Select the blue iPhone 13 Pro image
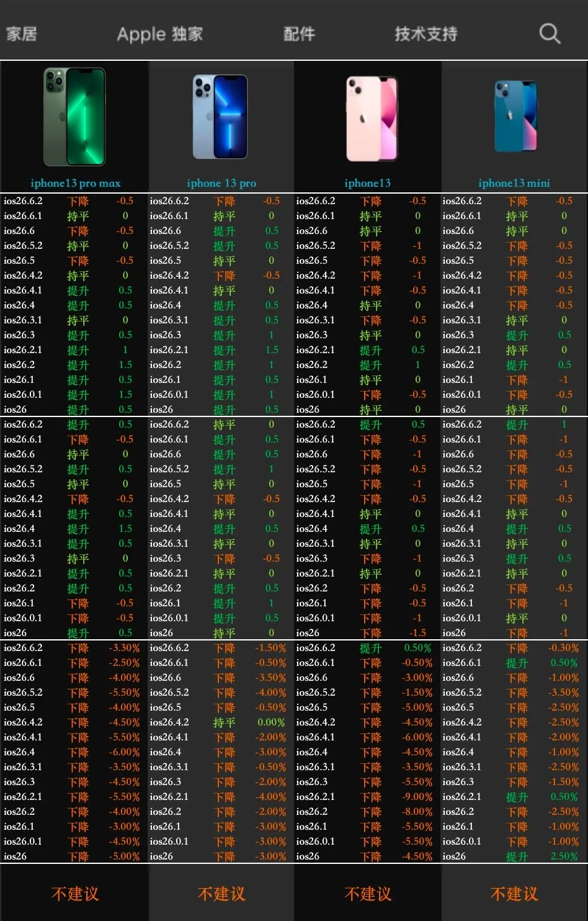 pyautogui.click(x=220, y=117)
